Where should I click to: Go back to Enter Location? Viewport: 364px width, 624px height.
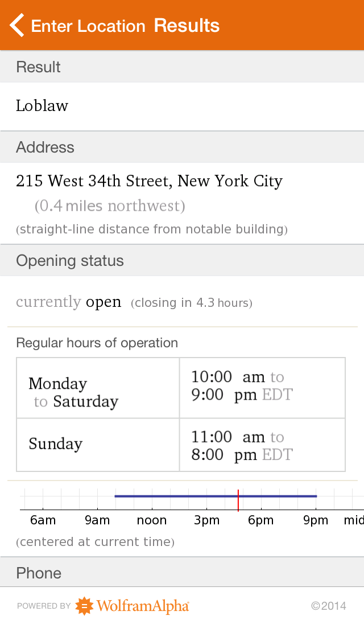[88, 26]
